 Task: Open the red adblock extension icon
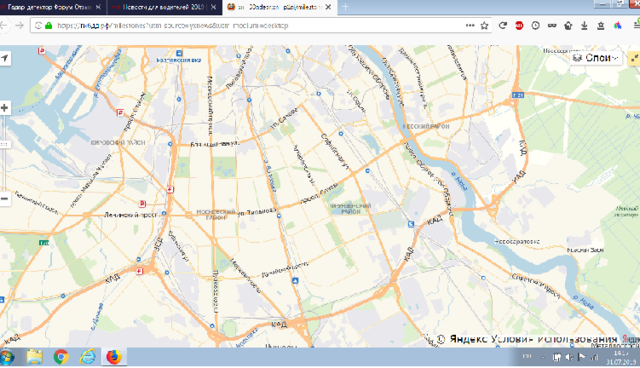519,26
